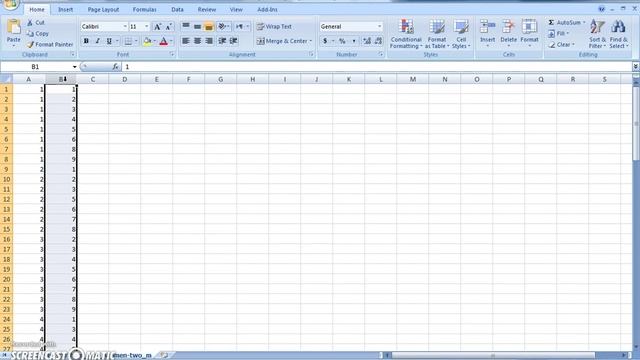
Task: Open Excel Help
Action: coord(601,9)
